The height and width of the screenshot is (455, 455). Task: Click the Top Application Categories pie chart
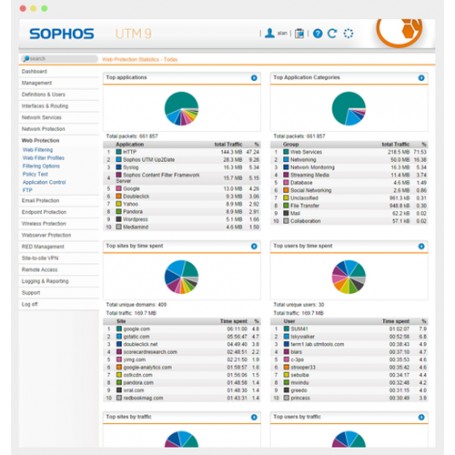[x=349, y=109]
